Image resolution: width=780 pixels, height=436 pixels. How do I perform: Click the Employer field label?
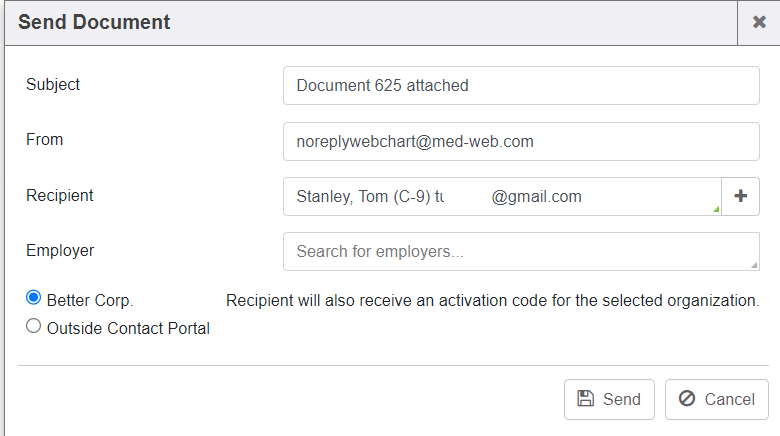click(x=60, y=251)
